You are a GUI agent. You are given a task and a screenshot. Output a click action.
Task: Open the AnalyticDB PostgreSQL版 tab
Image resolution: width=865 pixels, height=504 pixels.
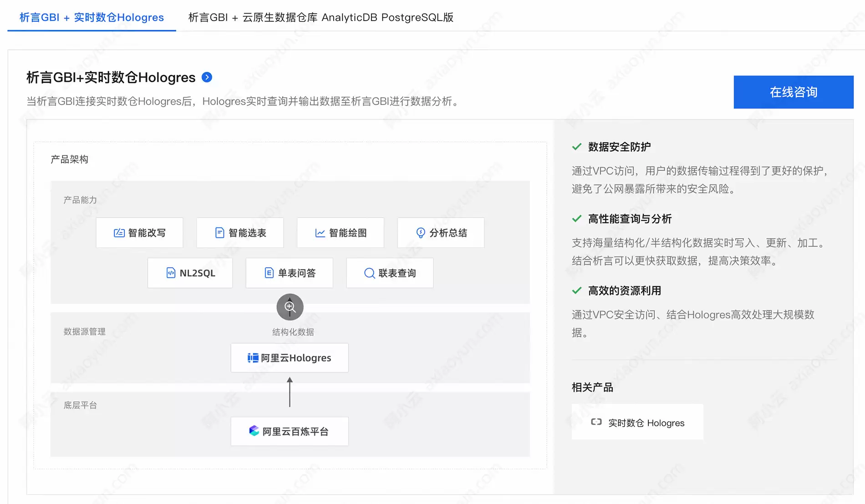click(321, 17)
